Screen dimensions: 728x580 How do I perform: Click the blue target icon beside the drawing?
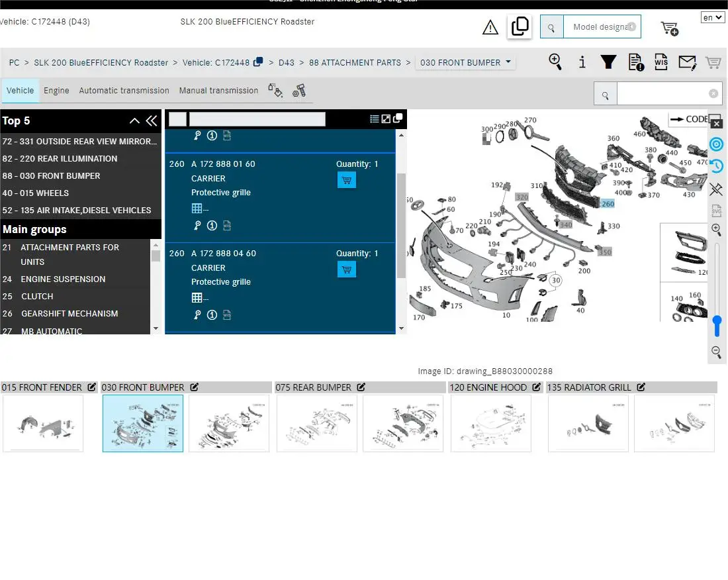[716, 144]
